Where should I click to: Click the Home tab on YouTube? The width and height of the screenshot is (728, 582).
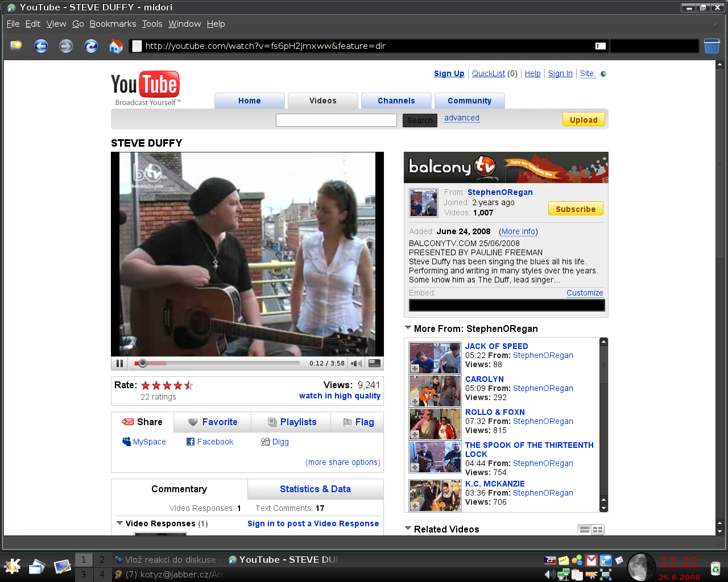[x=249, y=101]
